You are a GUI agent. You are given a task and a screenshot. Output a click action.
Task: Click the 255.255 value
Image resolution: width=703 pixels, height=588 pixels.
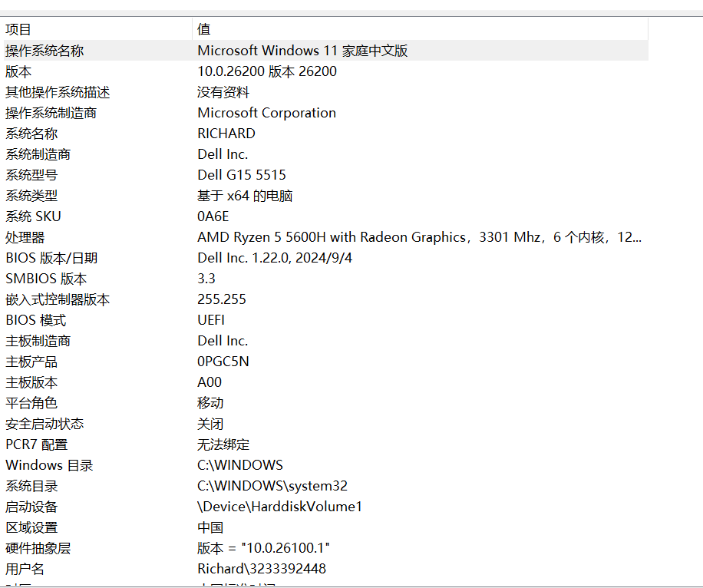click(x=222, y=299)
